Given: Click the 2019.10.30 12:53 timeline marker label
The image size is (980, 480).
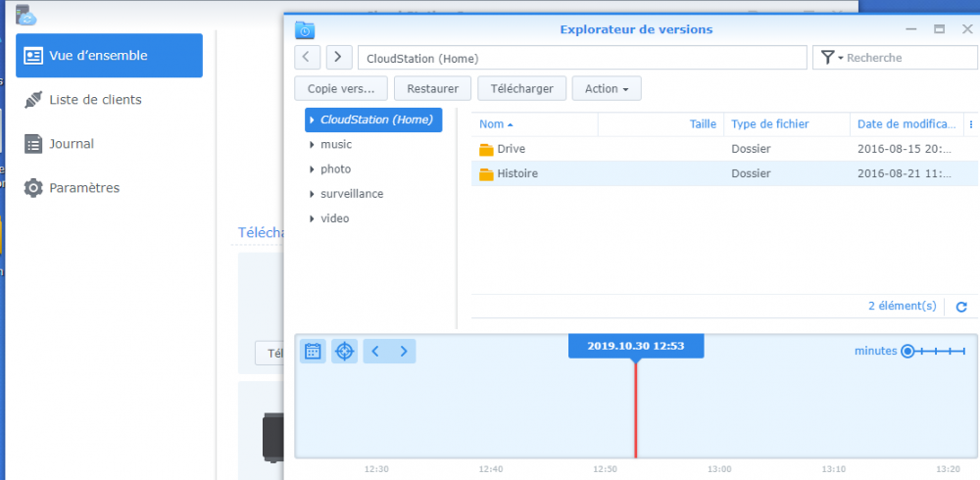Looking at the screenshot, I should 636,346.
